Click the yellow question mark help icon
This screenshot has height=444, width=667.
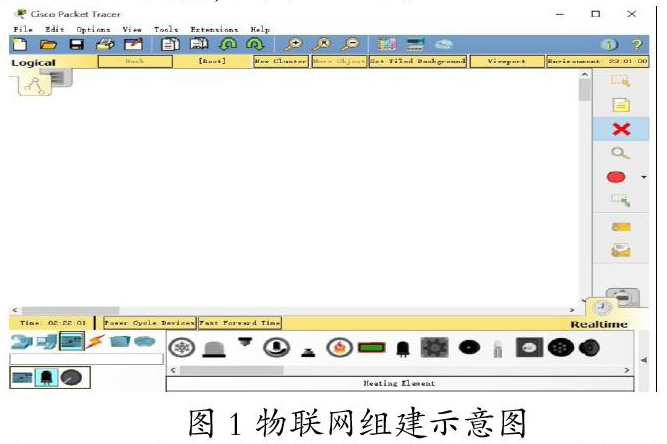[637, 44]
